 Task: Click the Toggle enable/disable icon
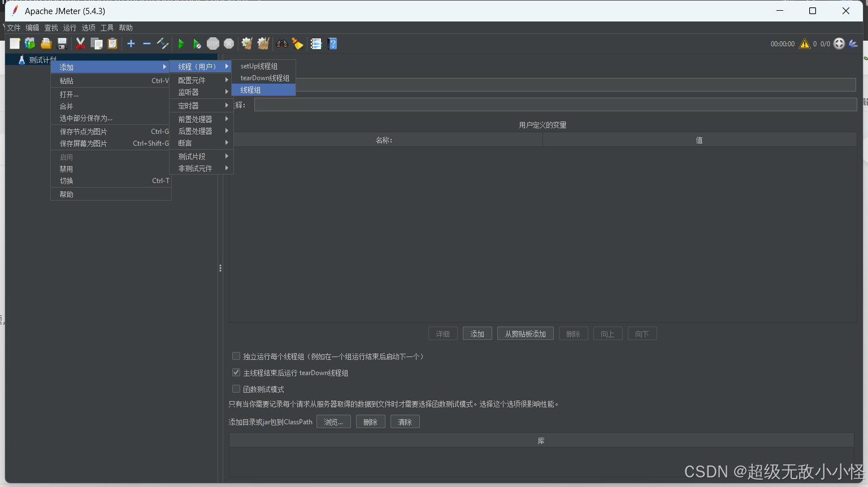tap(163, 44)
